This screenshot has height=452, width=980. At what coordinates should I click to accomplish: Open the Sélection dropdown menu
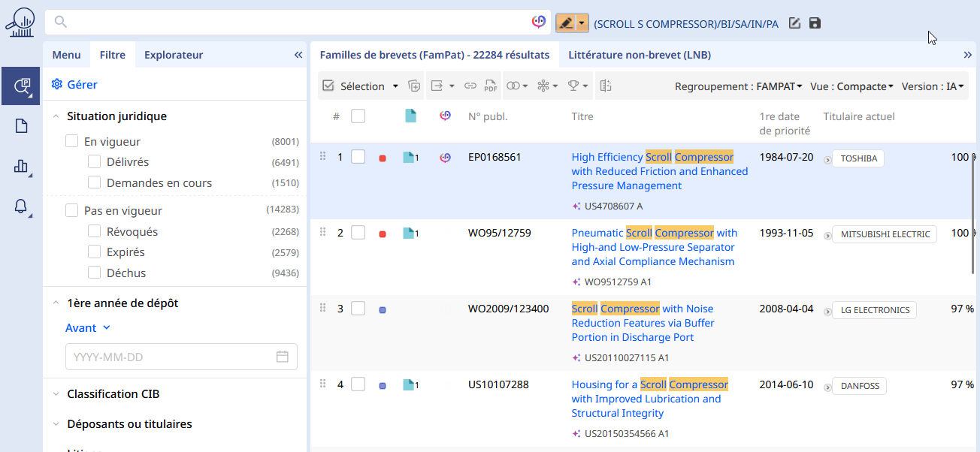point(395,86)
